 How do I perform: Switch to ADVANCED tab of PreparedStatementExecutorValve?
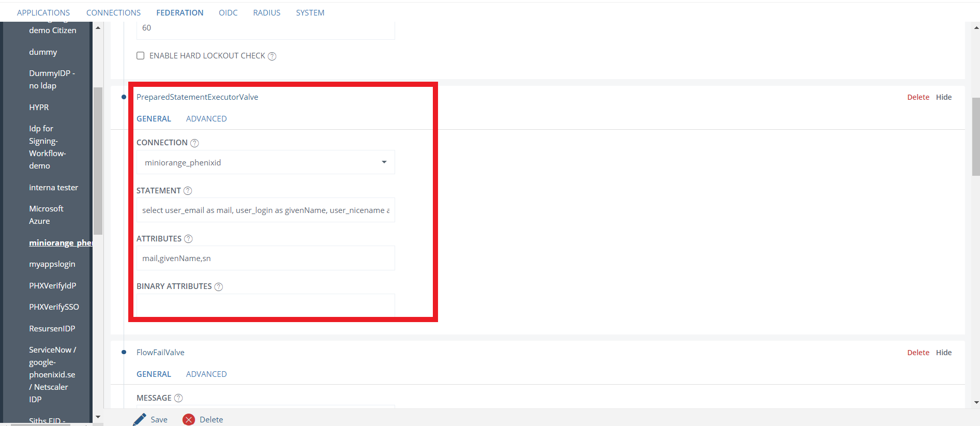(206, 119)
